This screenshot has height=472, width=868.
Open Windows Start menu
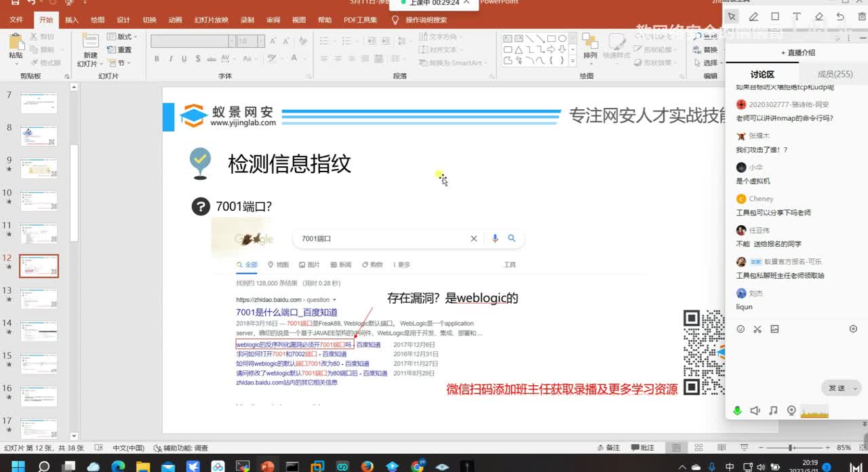pyautogui.click(x=18, y=467)
